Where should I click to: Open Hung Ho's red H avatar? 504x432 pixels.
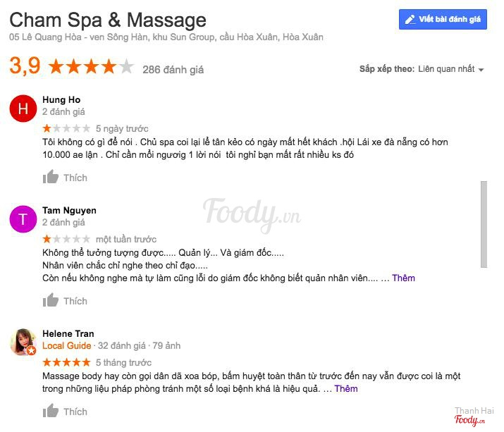tap(23, 109)
